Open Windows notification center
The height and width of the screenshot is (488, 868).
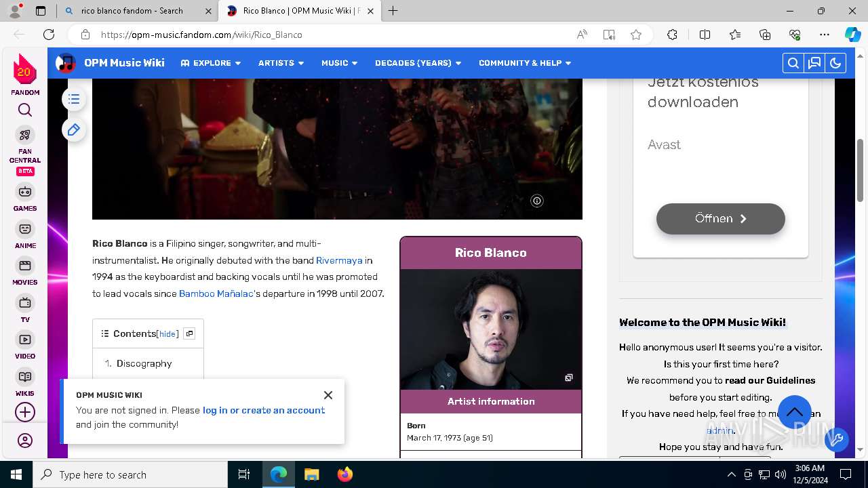click(x=846, y=474)
